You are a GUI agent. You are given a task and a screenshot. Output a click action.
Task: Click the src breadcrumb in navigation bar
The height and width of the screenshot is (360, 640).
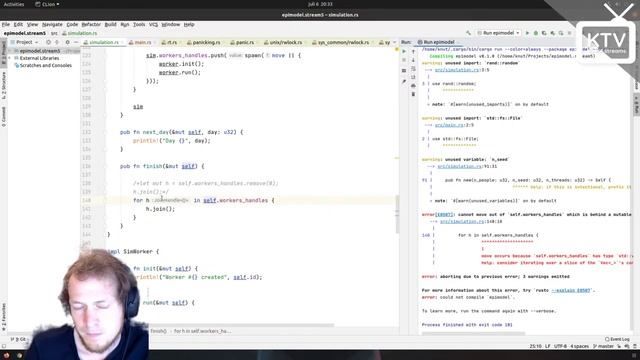(54, 33)
